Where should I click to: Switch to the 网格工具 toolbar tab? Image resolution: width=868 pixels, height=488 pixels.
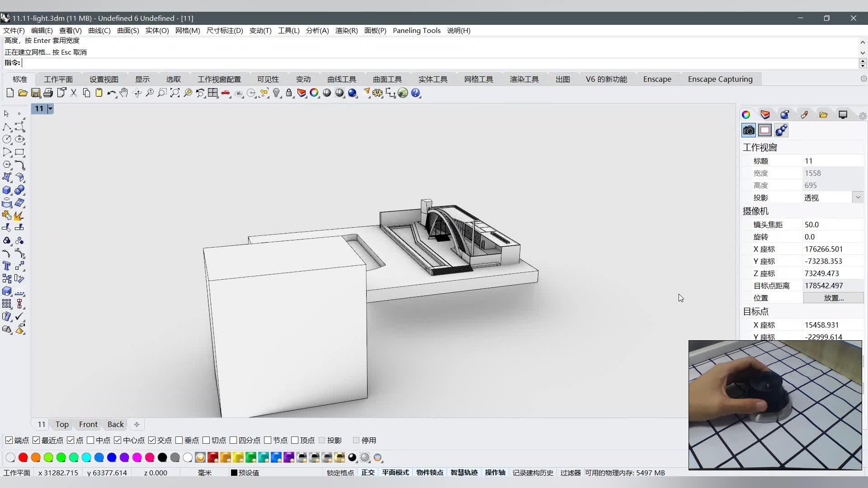pos(478,79)
